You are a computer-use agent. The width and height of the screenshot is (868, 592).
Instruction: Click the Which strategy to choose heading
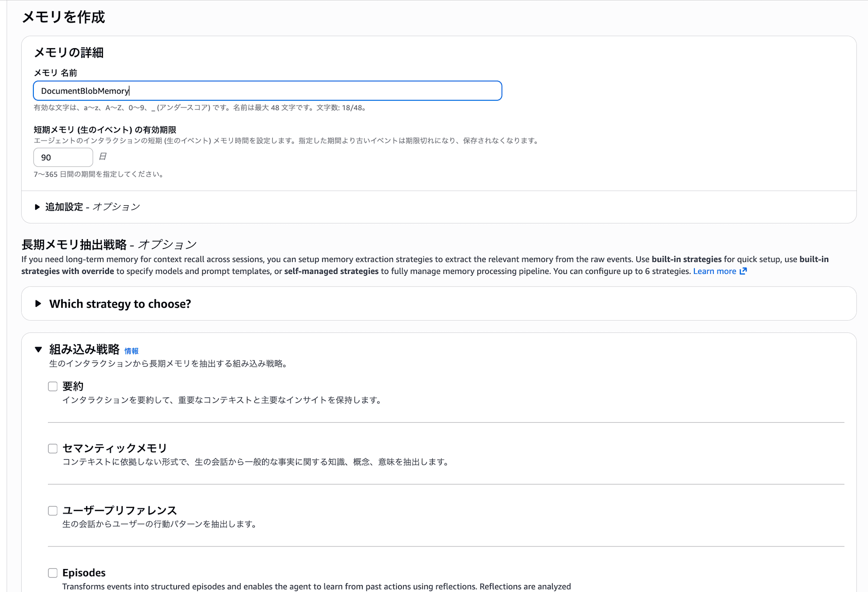point(120,304)
